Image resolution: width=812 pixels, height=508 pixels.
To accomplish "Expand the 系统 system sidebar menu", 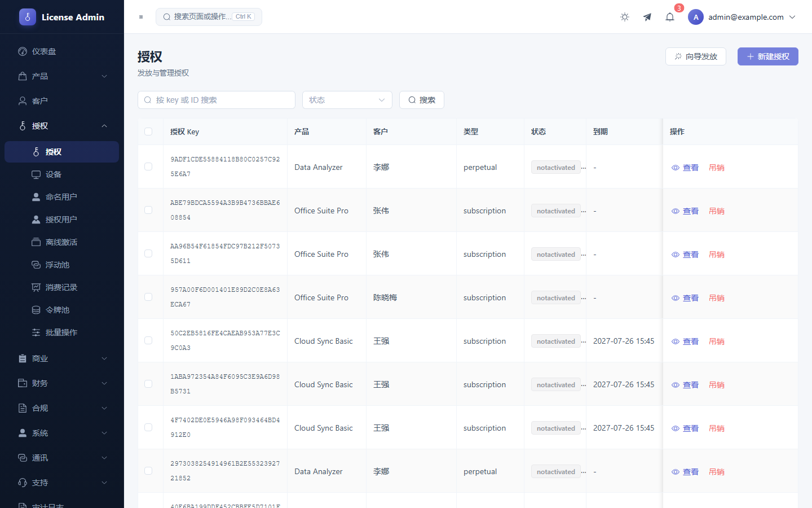I will tap(62, 433).
